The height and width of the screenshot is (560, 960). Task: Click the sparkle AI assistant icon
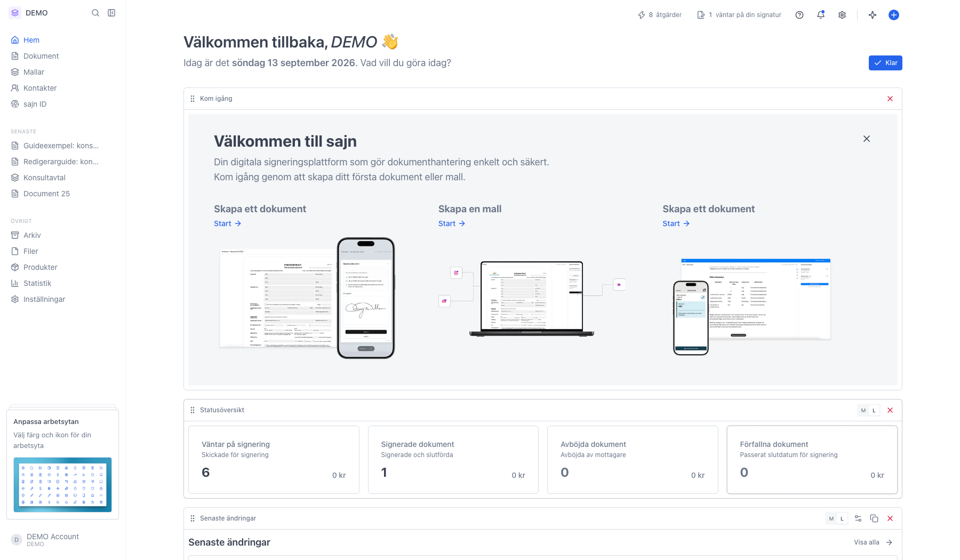pyautogui.click(x=873, y=15)
